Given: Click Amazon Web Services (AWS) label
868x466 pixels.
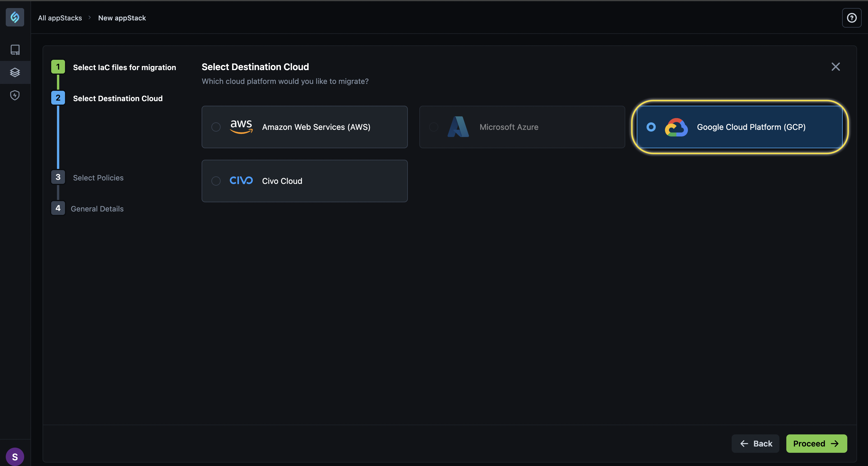Looking at the screenshot, I should (316, 127).
